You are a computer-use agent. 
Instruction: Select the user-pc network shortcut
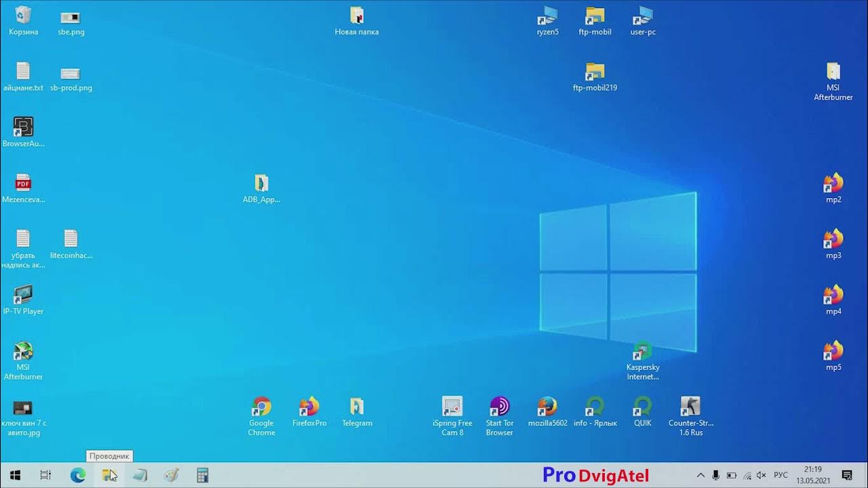[643, 20]
